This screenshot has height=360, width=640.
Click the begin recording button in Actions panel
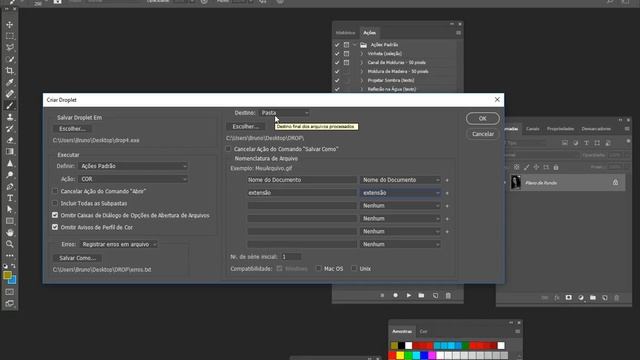click(x=395, y=295)
